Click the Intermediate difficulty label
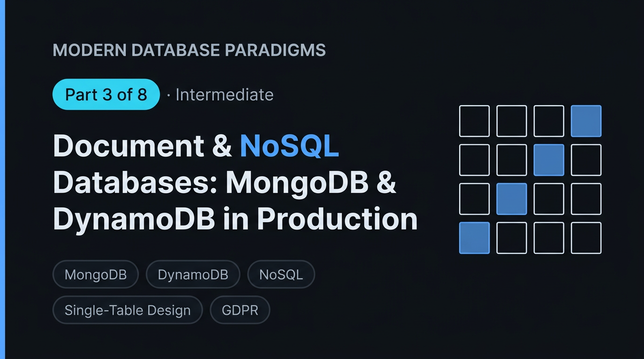This screenshot has width=644, height=359. click(224, 95)
